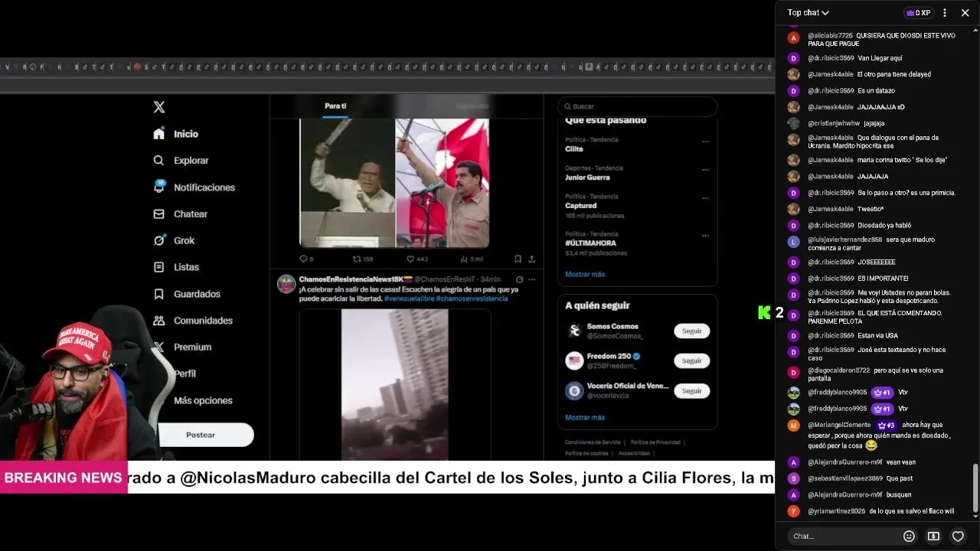Click Super Chat dollar icon in chat
980x551 pixels.
(x=933, y=536)
